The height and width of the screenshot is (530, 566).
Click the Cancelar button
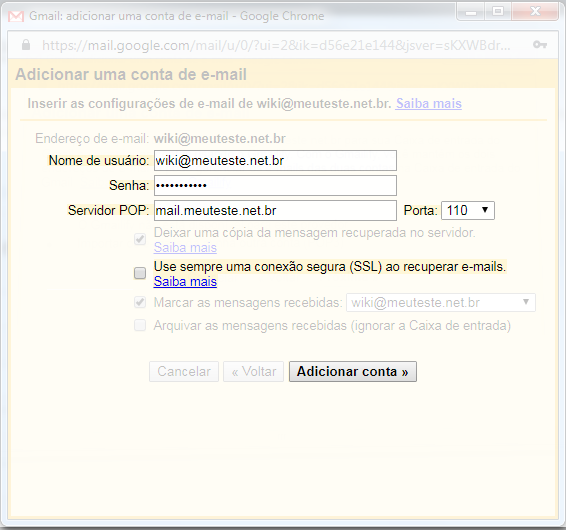[x=184, y=372]
